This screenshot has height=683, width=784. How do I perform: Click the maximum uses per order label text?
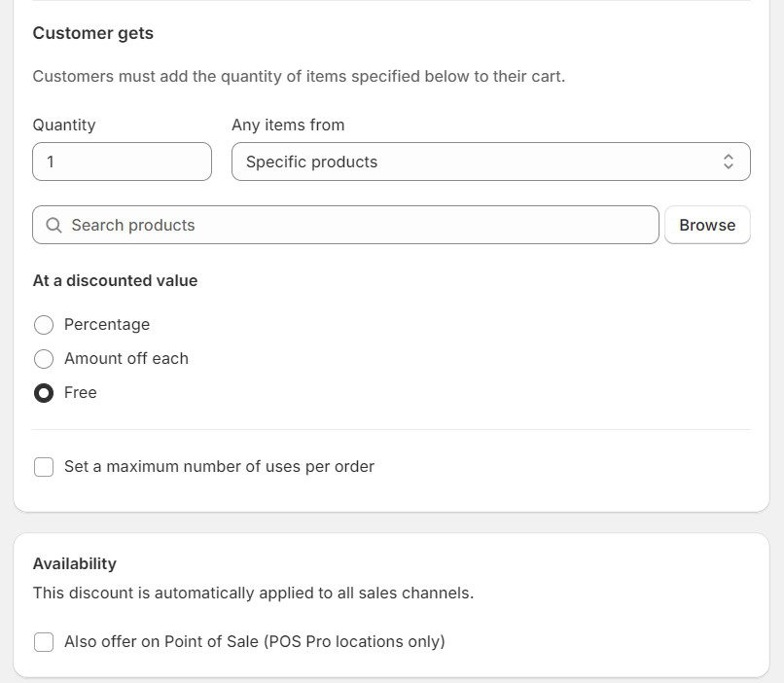click(x=219, y=467)
